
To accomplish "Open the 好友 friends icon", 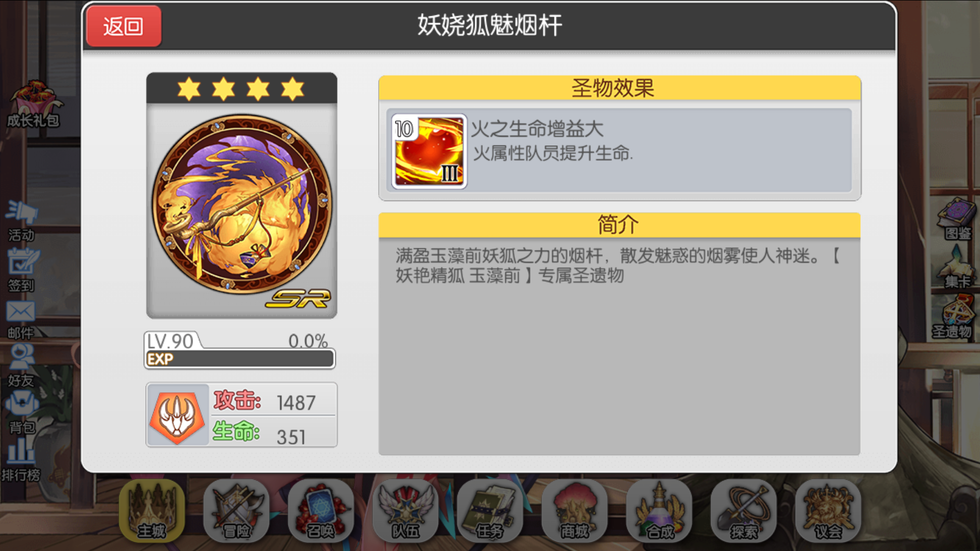I will pyautogui.click(x=21, y=366).
